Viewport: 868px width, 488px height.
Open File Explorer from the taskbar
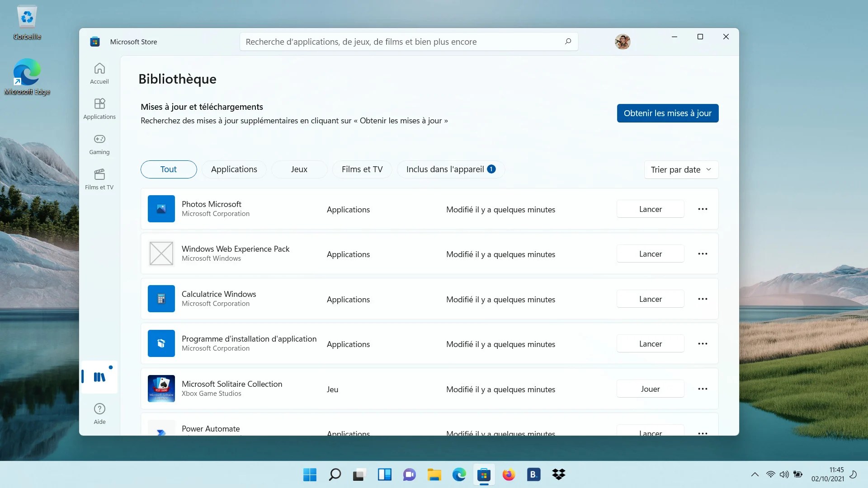[434, 474]
